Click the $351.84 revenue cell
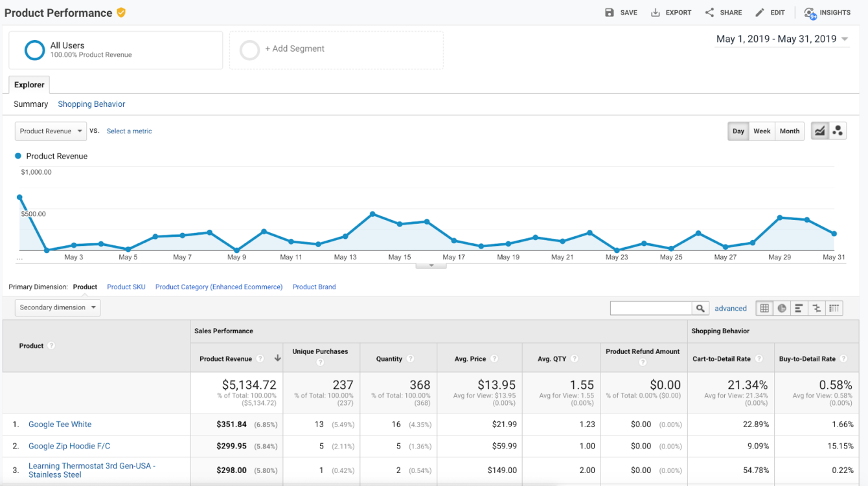Viewport: 868px width, 486px height. (236, 425)
